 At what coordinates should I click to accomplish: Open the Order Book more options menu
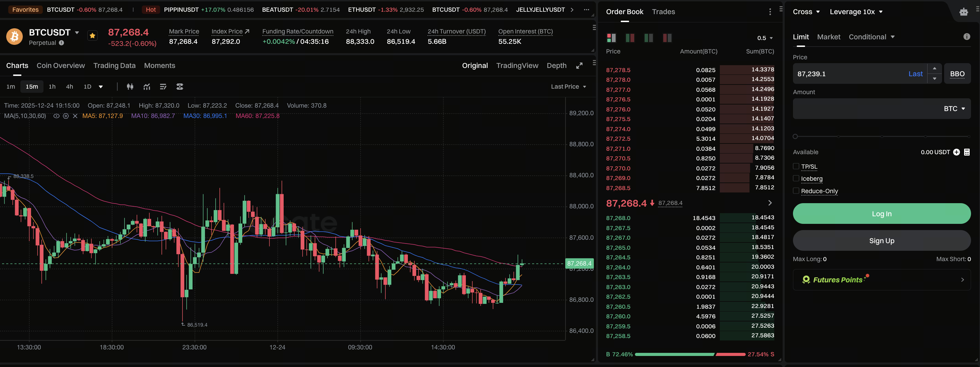click(x=770, y=12)
